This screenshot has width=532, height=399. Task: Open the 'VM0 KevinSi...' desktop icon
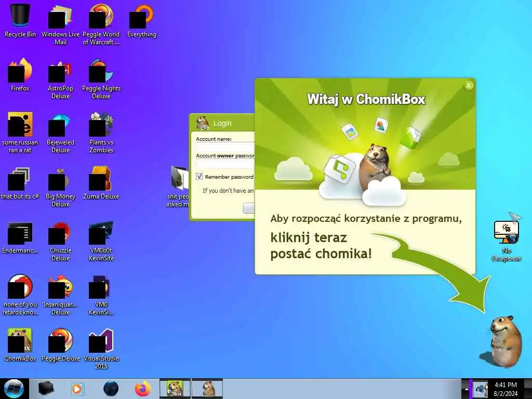point(101,295)
